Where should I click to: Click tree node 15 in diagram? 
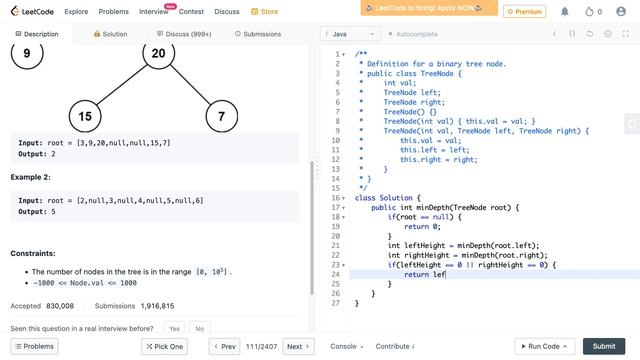coord(85,116)
